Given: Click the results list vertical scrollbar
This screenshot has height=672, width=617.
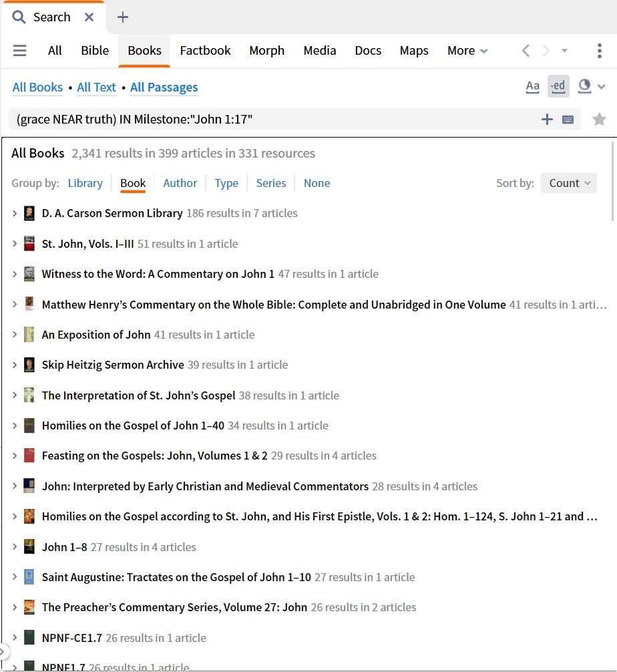Looking at the screenshot, I should [613, 182].
